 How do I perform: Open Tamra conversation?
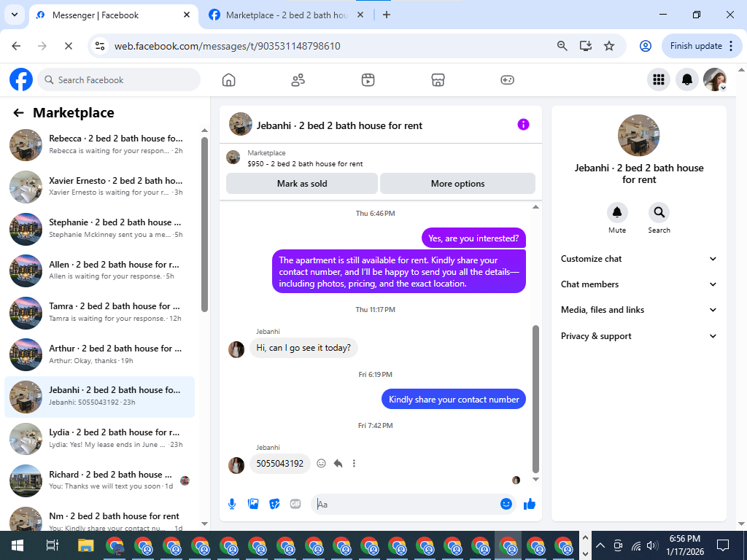pos(100,312)
